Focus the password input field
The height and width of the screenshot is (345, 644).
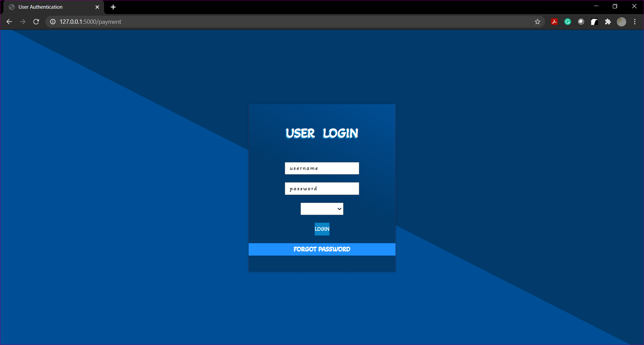pyautogui.click(x=322, y=189)
